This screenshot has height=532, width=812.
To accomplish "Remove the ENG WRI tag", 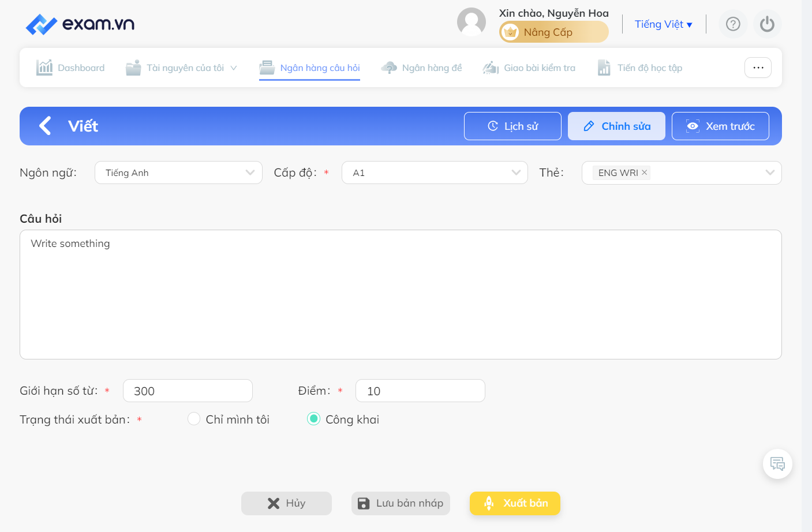I will tap(645, 173).
